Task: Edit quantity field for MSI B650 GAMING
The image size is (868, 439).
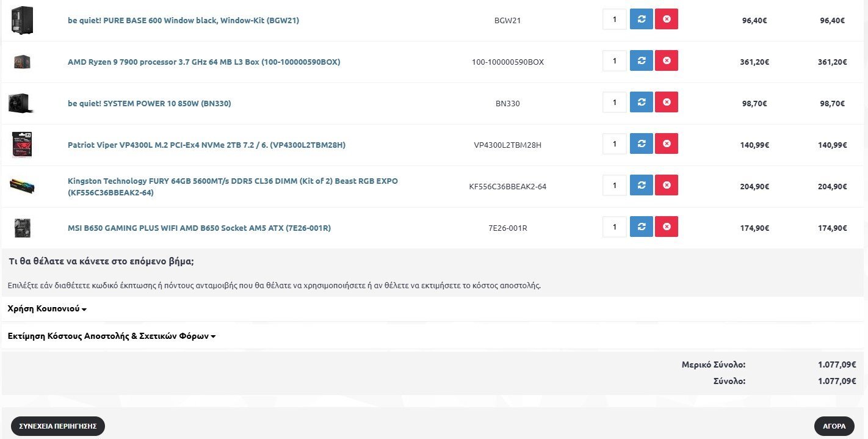Action: [615, 227]
